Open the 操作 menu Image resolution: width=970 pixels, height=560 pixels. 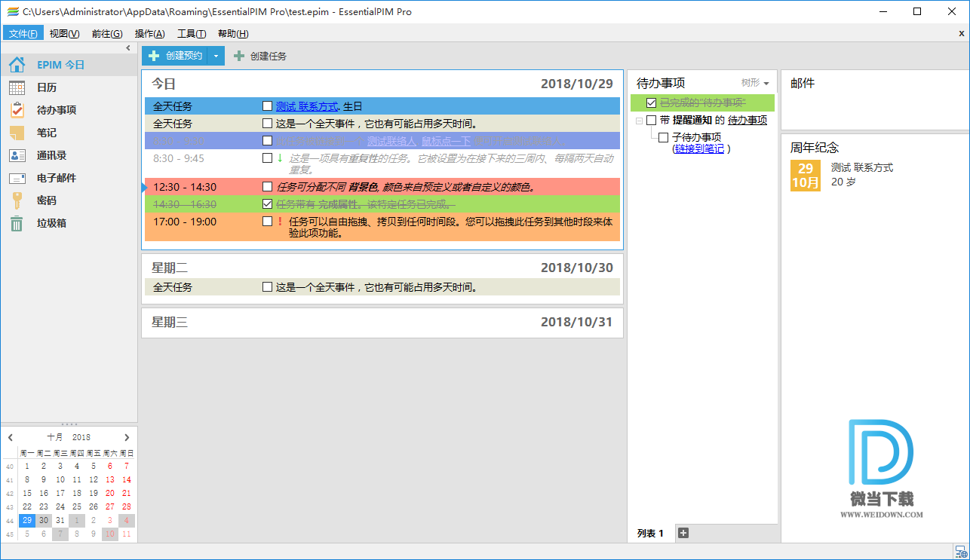[x=149, y=34]
